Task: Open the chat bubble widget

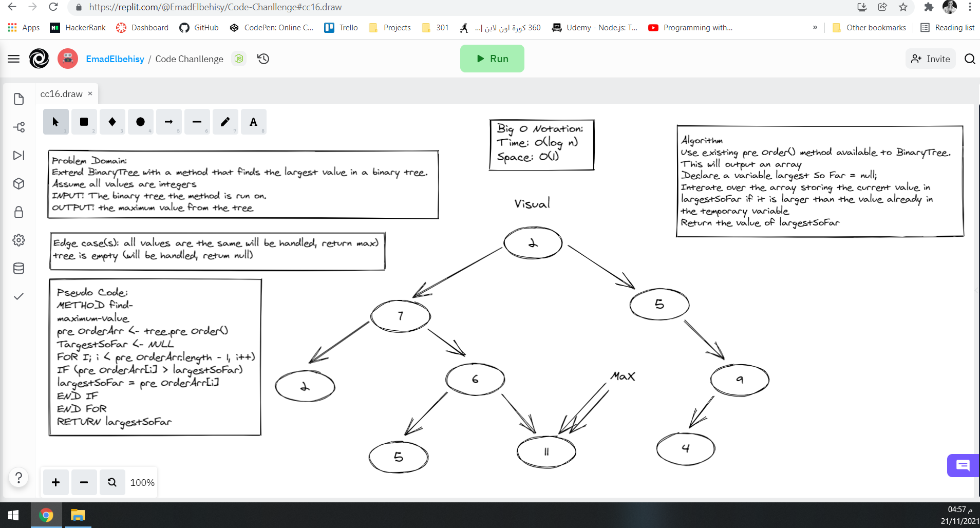Action: (x=963, y=465)
